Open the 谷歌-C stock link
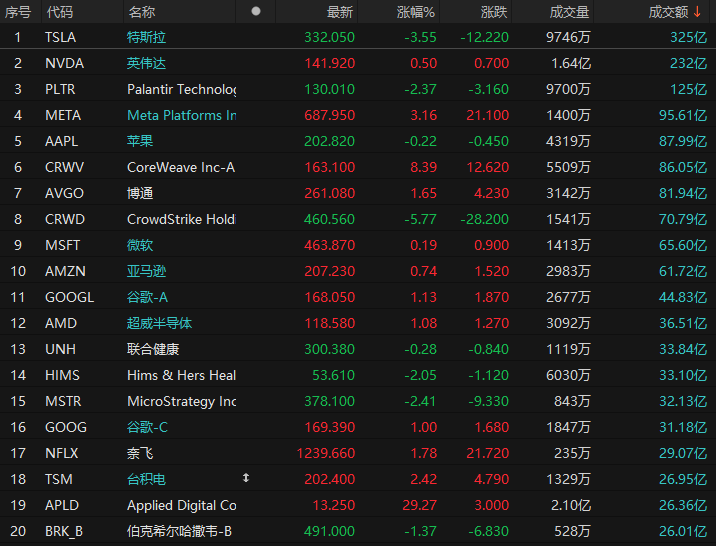The height and width of the screenshot is (546, 716). click(x=147, y=427)
